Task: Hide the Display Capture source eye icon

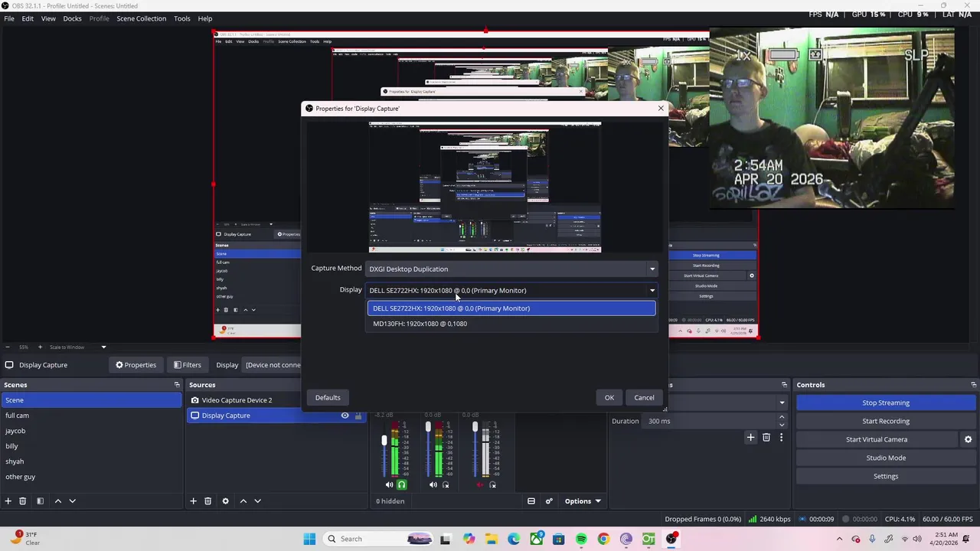Action: point(345,416)
